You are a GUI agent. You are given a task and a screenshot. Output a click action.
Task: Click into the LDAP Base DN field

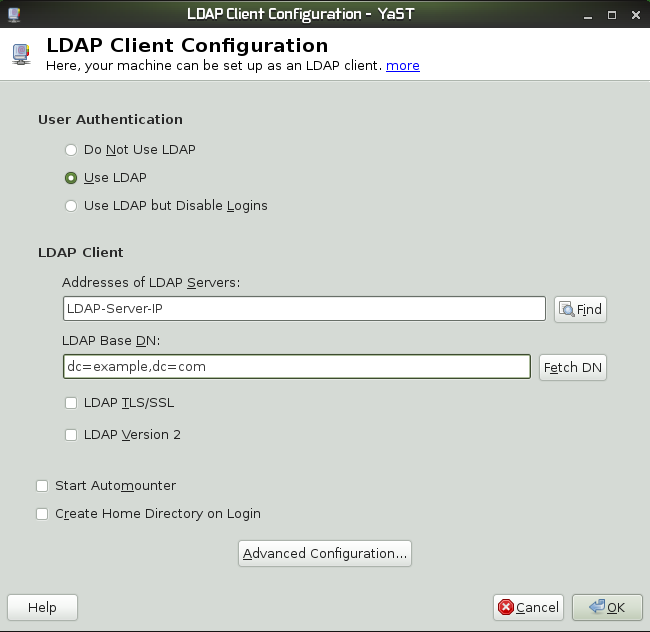tap(297, 367)
